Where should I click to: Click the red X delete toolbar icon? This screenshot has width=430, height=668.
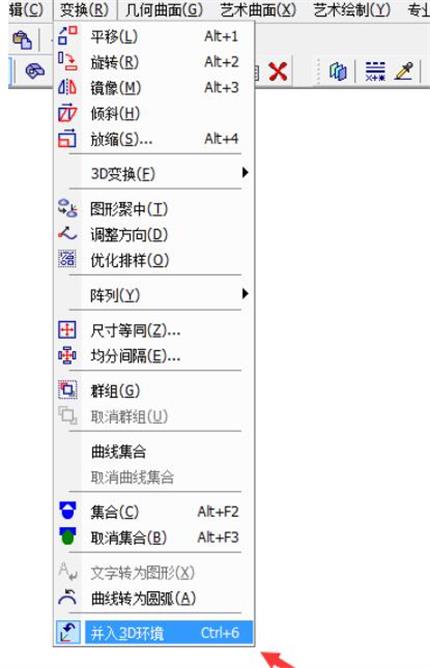point(278,71)
